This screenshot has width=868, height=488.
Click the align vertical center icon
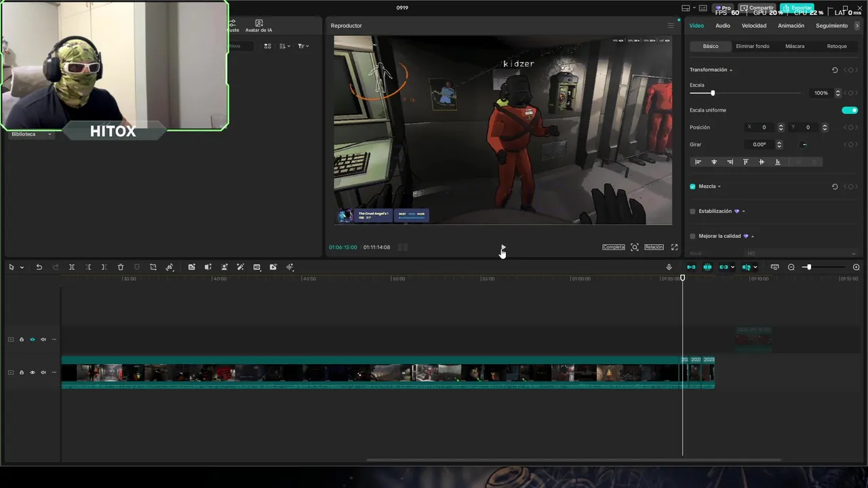762,162
